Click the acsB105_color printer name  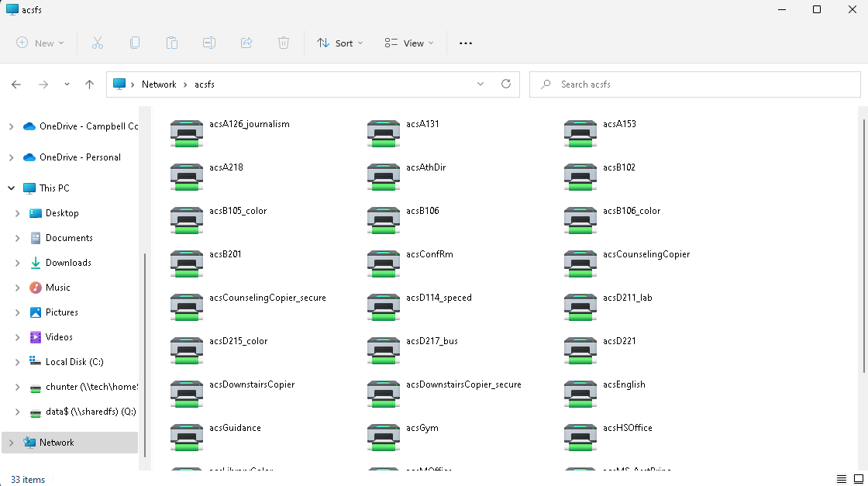[x=238, y=211]
